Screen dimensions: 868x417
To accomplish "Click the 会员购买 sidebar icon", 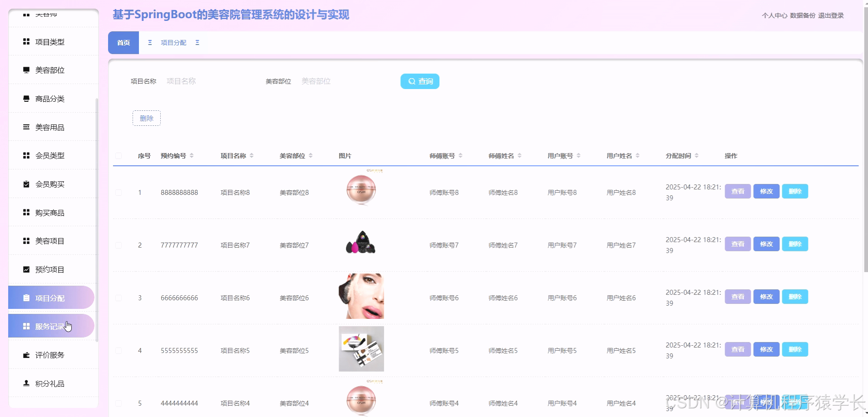I will [x=26, y=184].
